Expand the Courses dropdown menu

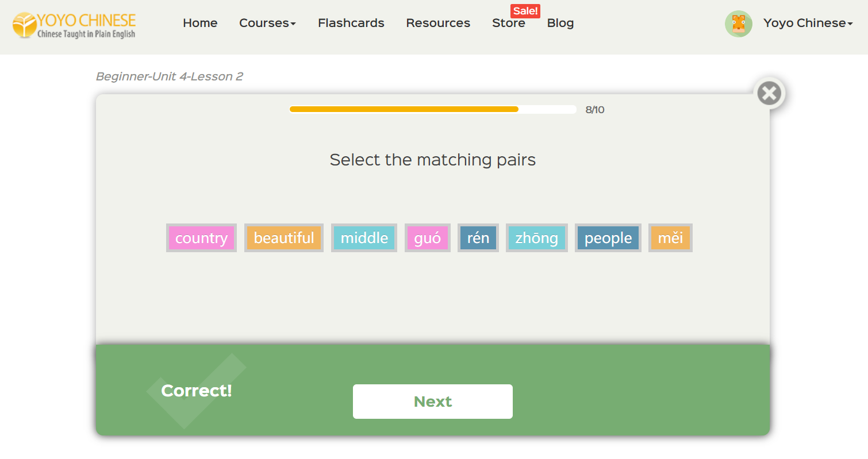(x=267, y=24)
